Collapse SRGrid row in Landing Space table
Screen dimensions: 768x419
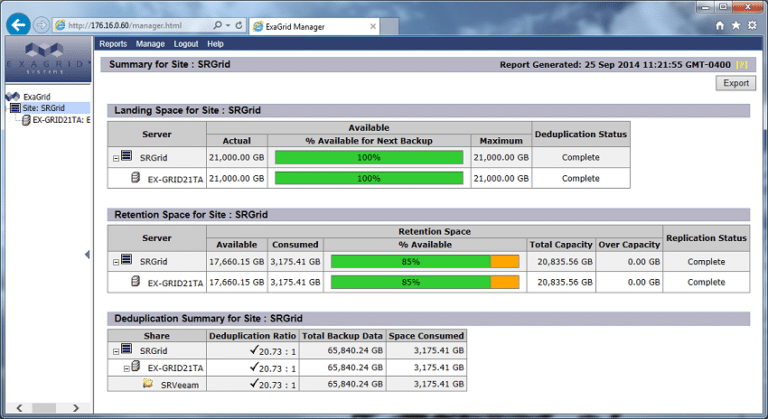click(x=116, y=158)
